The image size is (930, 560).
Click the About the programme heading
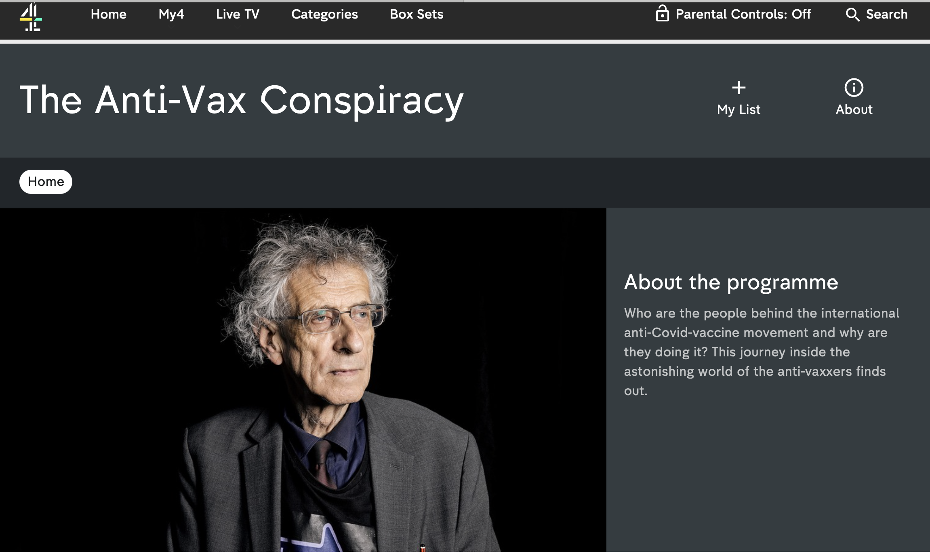[x=731, y=282]
